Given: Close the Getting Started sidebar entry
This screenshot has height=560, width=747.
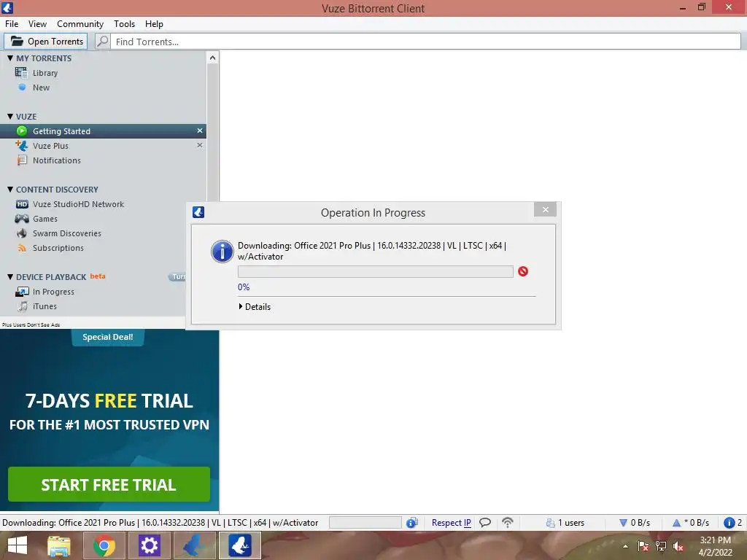Looking at the screenshot, I should [x=200, y=131].
